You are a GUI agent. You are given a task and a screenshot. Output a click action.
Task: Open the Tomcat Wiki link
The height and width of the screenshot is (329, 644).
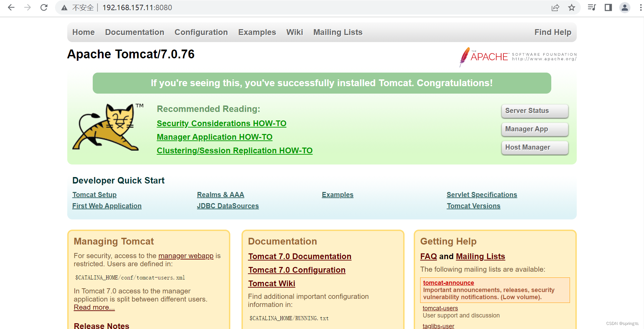point(272,284)
